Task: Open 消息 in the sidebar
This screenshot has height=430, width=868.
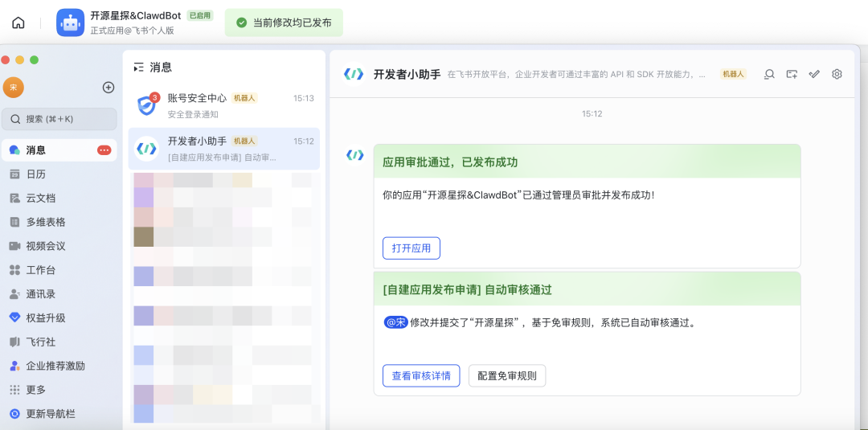Action: pyautogui.click(x=59, y=150)
